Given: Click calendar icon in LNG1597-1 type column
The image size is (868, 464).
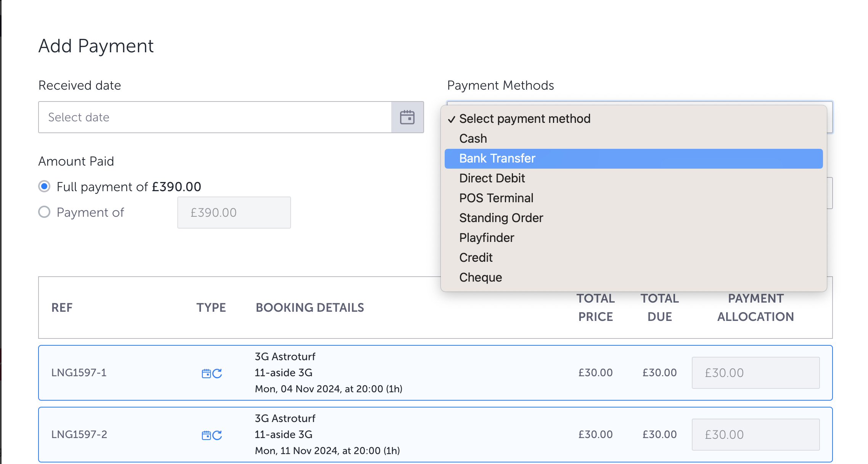Looking at the screenshot, I should tap(206, 373).
